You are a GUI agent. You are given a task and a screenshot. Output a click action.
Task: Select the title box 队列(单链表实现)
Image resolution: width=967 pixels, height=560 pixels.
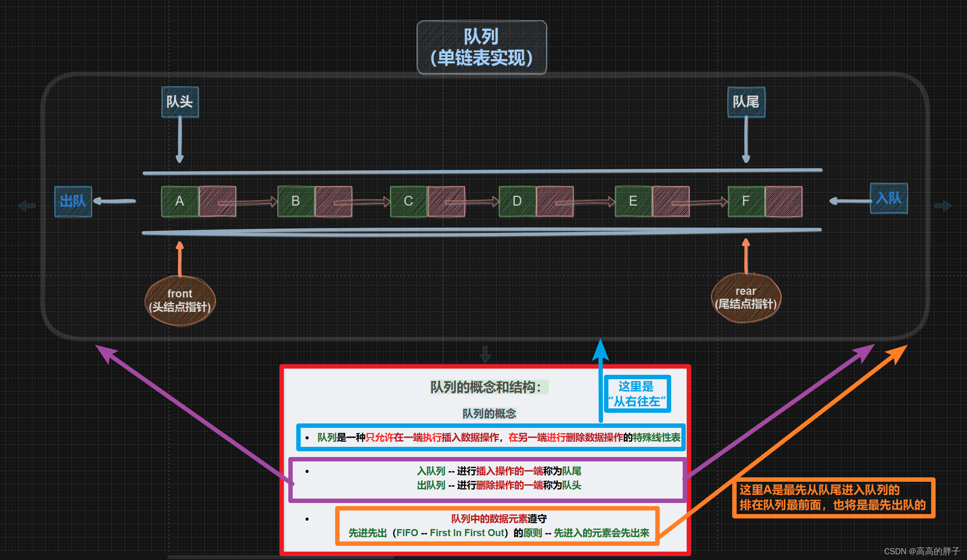tap(482, 47)
